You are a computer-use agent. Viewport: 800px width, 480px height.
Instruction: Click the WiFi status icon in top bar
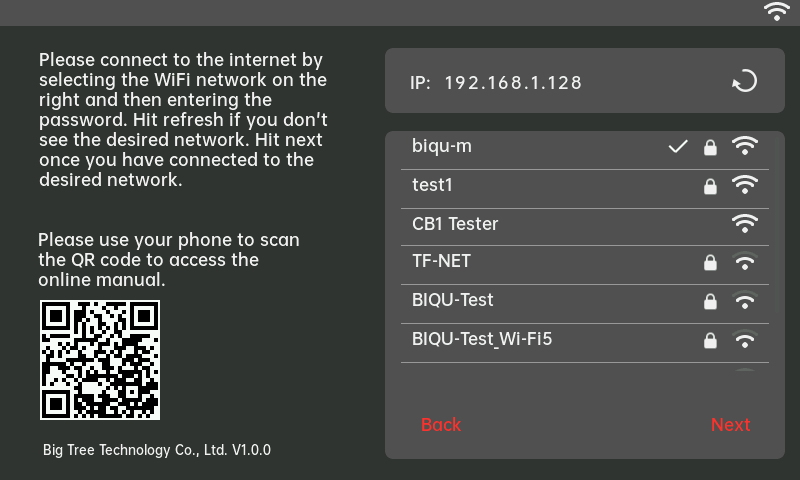click(x=777, y=12)
